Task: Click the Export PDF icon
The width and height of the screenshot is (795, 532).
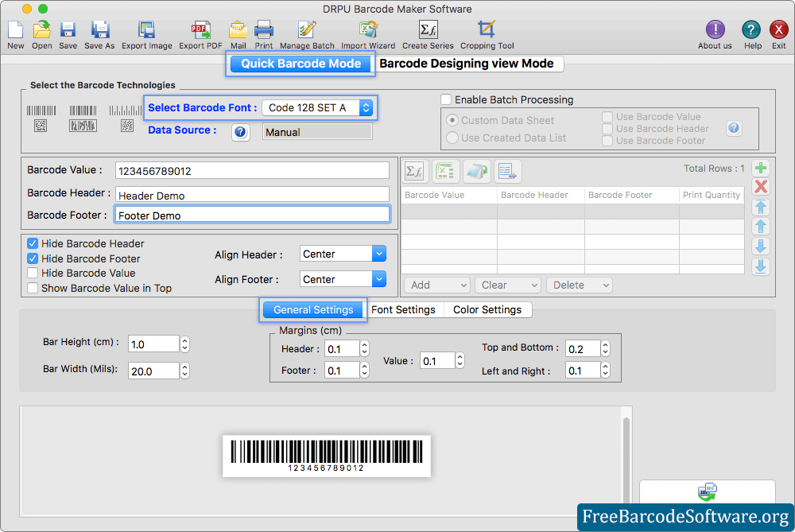Action: tap(201, 30)
